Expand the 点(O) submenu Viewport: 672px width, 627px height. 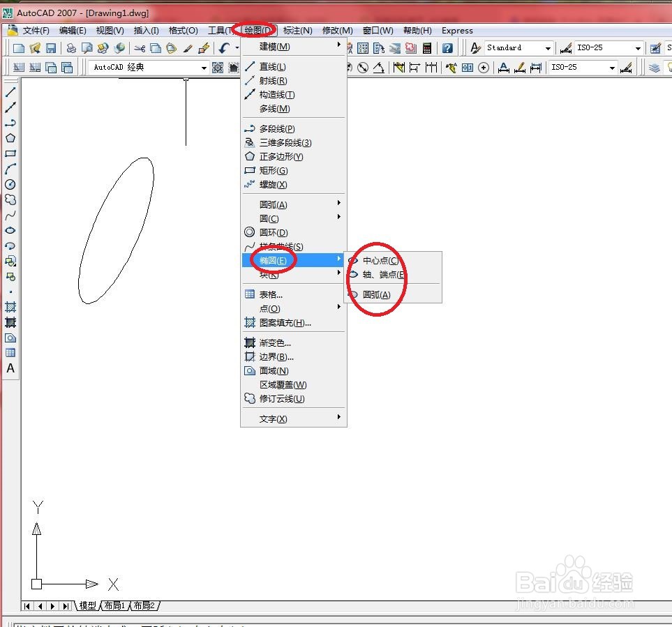(x=294, y=309)
